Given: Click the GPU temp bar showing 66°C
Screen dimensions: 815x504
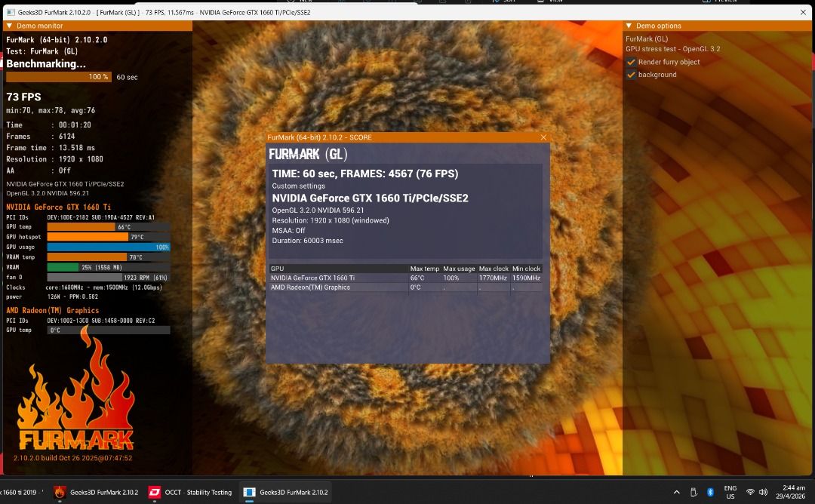Looking at the screenshot, I should [x=108, y=227].
